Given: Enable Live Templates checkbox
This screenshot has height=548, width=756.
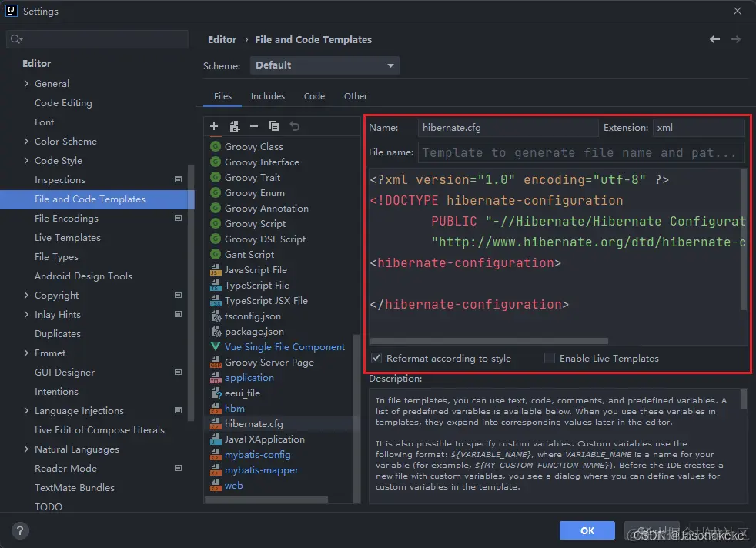Looking at the screenshot, I should pyautogui.click(x=549, y=358).
